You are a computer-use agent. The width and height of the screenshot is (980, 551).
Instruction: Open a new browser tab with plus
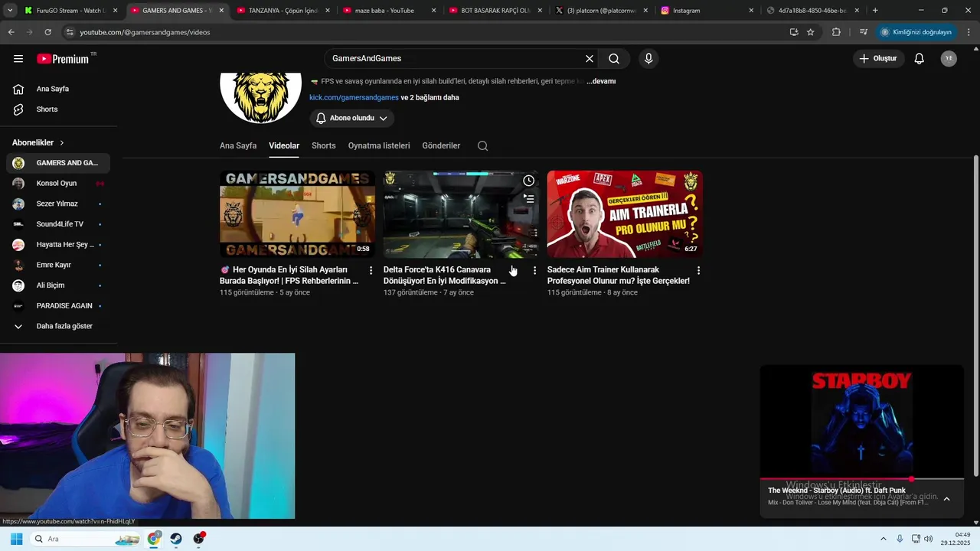(875, 11)
